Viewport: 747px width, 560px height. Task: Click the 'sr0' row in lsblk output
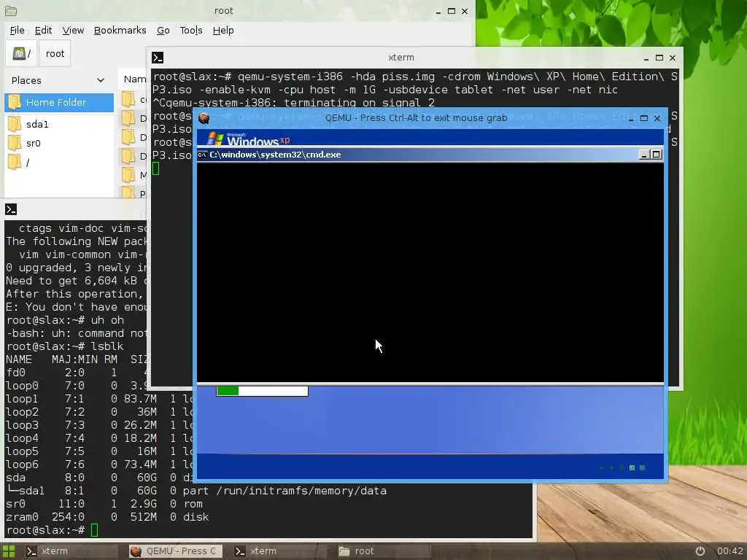[104, 504]
